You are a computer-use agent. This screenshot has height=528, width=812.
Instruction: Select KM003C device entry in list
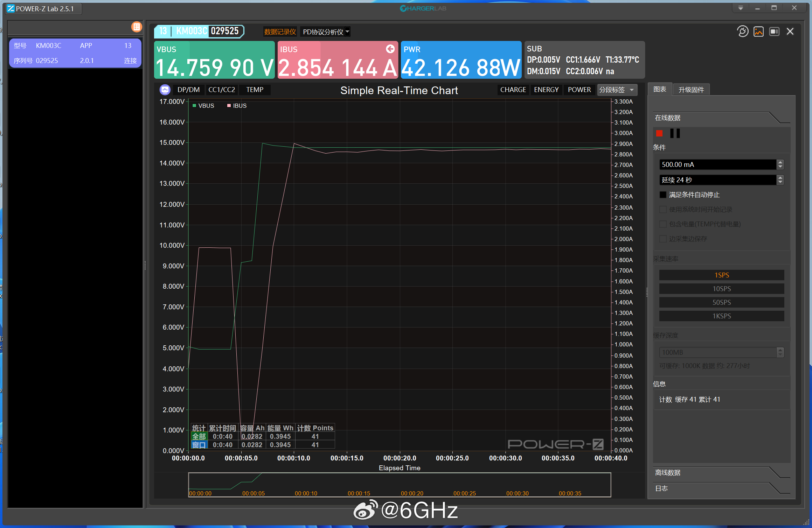tap(75, 53)
